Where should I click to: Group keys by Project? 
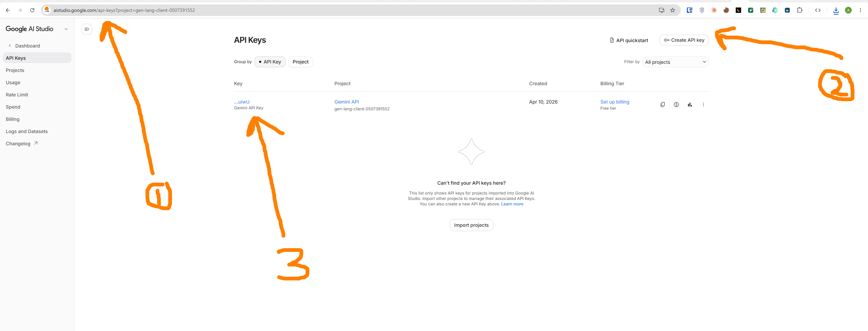(x=301, y=62)
